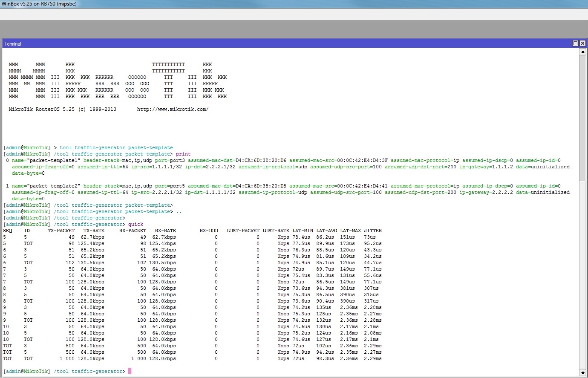Click name="packet-template1" text
This screenshot has height=378, width=588.
coord(46,160)
